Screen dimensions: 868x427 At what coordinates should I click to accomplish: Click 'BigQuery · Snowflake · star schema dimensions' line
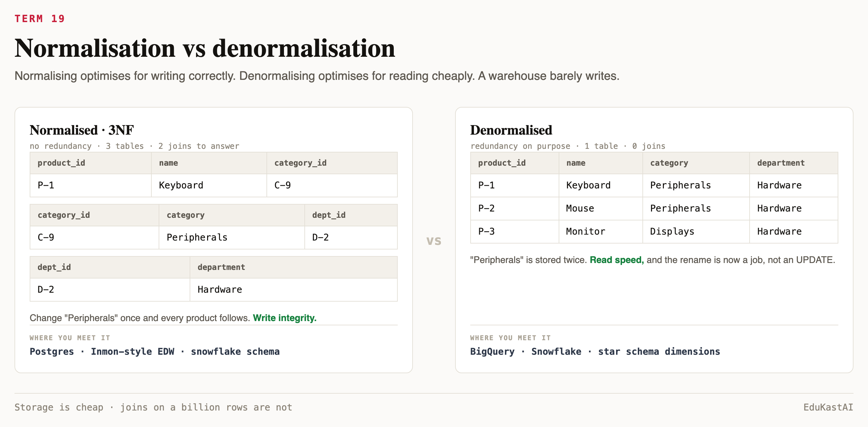[595, 351]
